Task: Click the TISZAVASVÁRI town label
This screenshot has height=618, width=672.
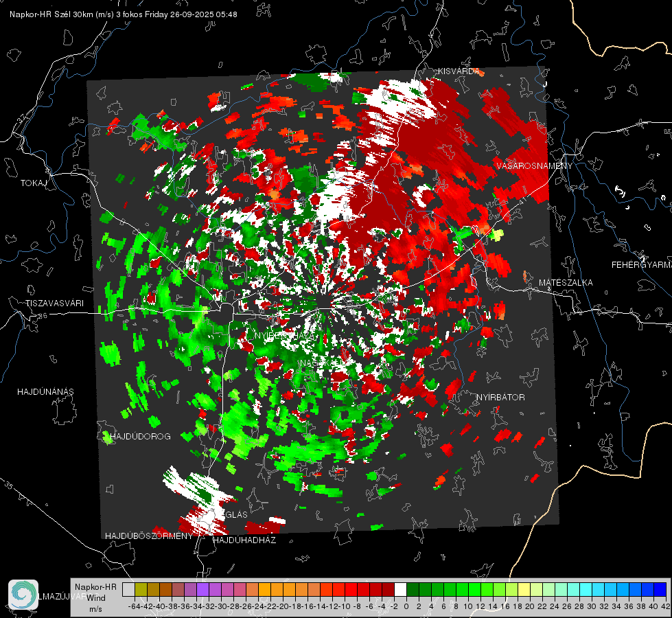Action: tap(54, 304)
